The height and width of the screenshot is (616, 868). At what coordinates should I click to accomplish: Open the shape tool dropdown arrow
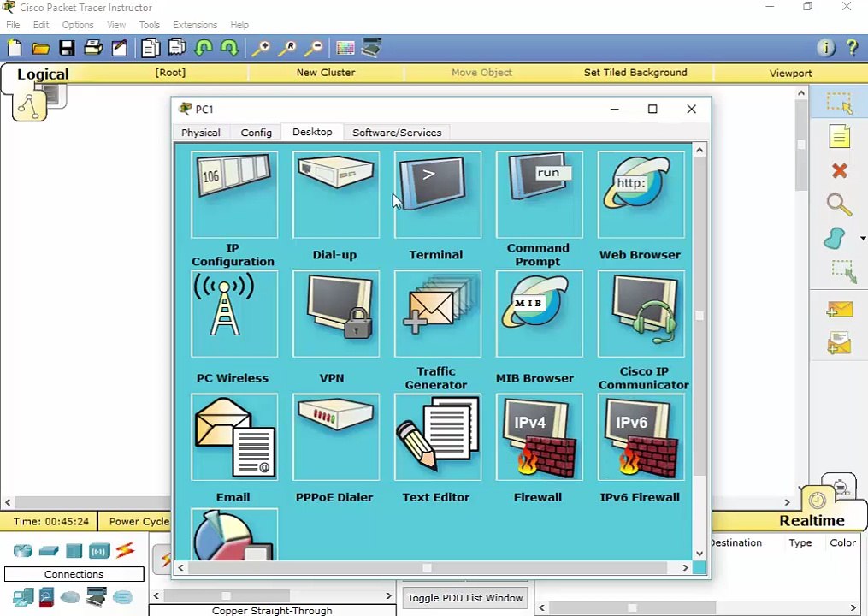coord(863,238)
